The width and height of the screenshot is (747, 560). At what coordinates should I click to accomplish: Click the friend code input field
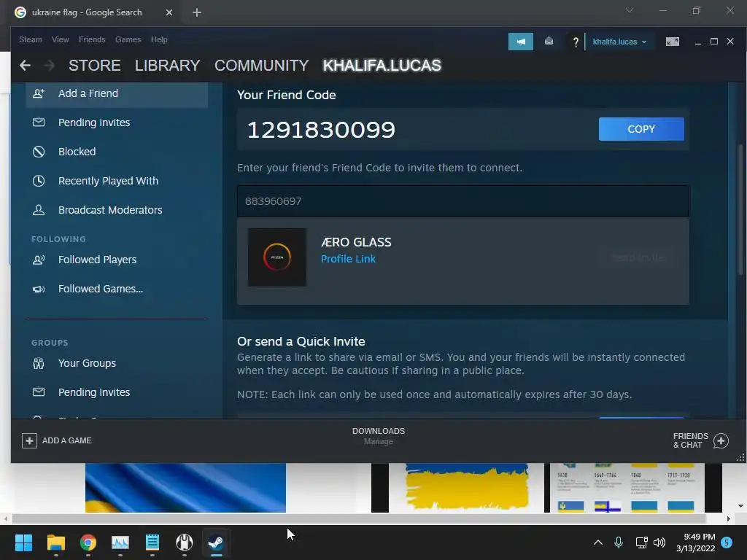[463, 201]
